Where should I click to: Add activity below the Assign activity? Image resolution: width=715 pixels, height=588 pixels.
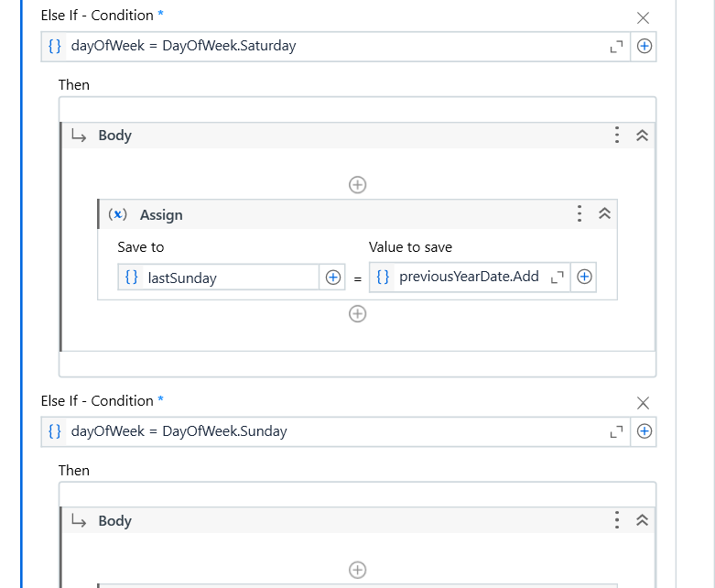358,314
